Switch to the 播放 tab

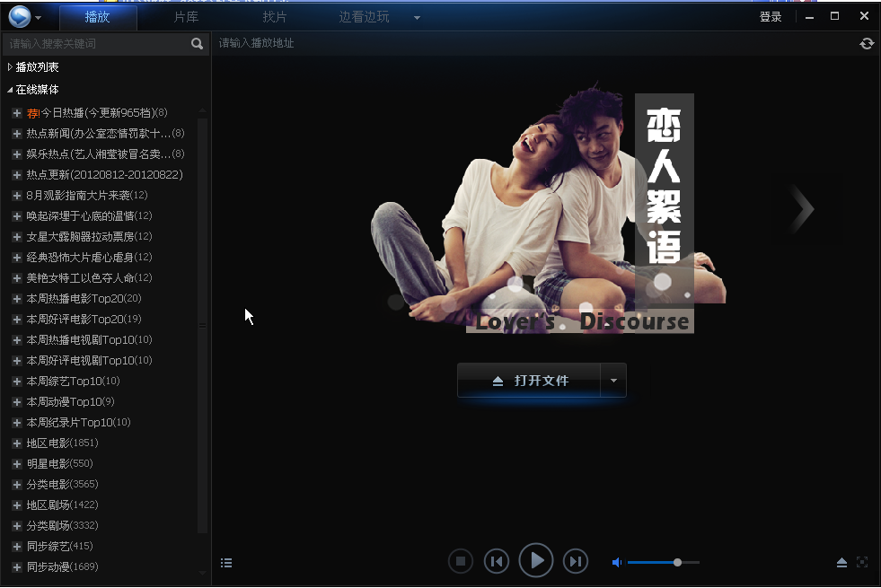pos(97,17)
